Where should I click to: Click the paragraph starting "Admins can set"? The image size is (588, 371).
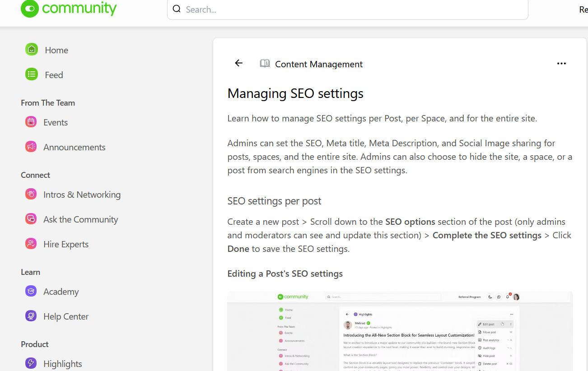tap(400, 157)
